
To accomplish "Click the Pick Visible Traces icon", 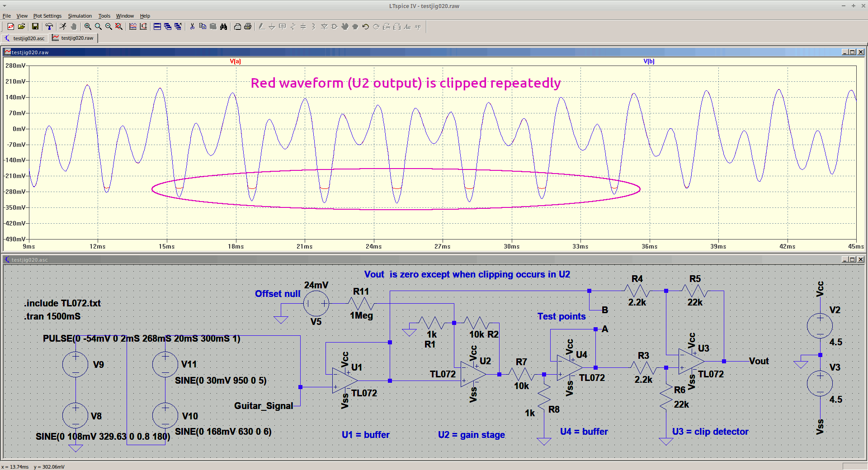I will (133, 27).
